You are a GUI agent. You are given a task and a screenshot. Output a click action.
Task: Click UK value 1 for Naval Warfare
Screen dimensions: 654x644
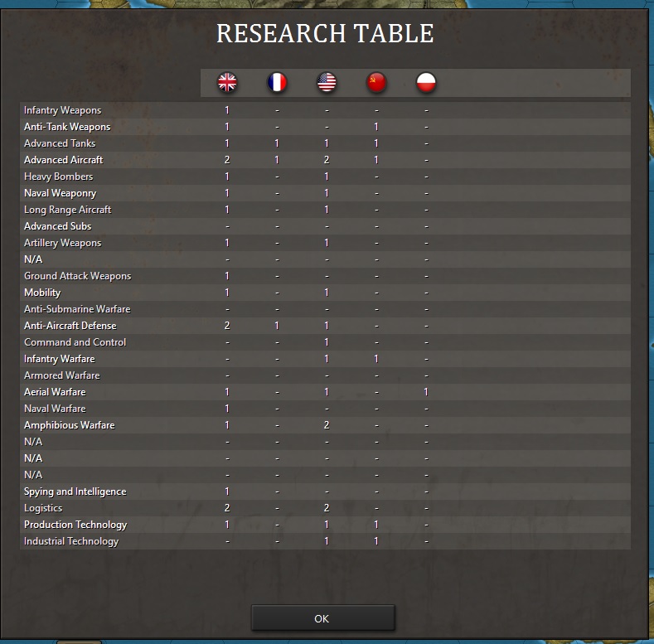pos(227,409)
